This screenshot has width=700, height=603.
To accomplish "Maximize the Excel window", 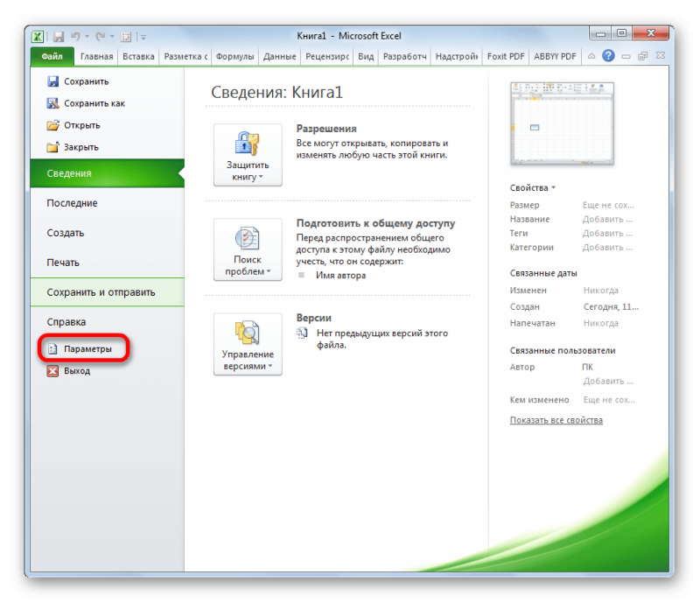I will click(x=621, y=33).
